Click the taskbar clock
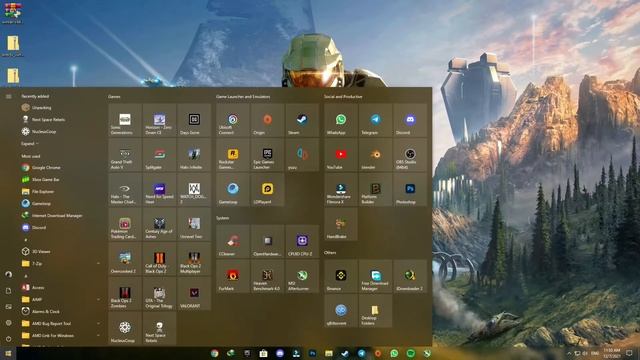640x360 pixels. click(x=612, y=353)
